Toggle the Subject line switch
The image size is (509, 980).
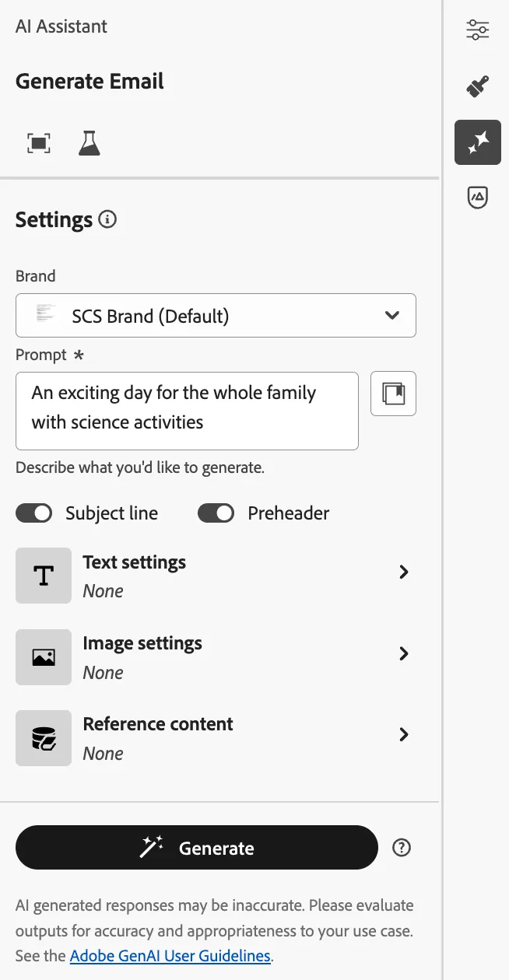pyautogui.click(x=33, y=513)
